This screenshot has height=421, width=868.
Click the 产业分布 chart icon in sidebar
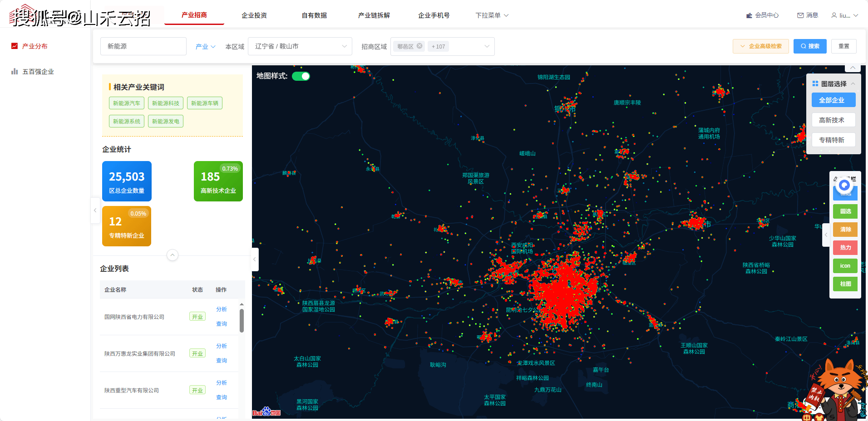click(15, 46)
